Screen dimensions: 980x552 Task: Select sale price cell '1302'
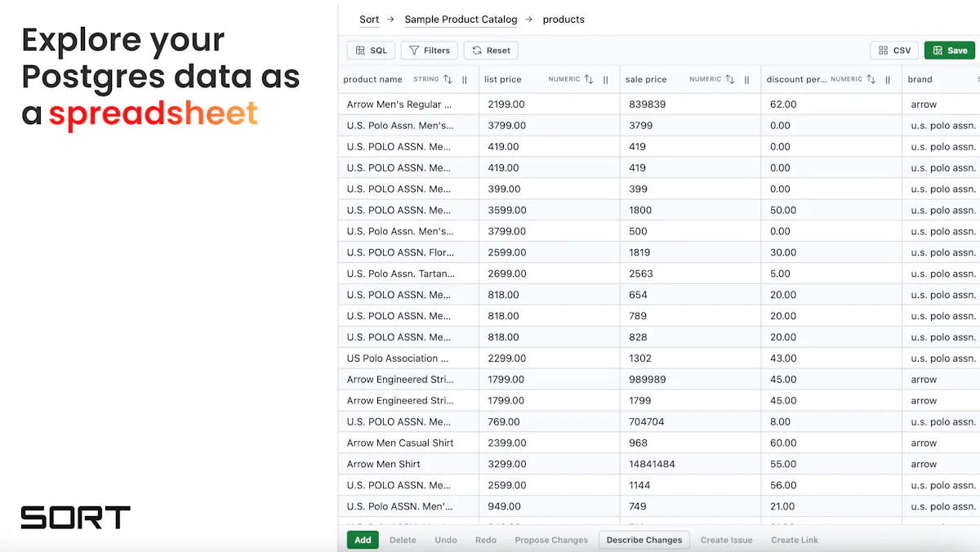tap(691, 358)
